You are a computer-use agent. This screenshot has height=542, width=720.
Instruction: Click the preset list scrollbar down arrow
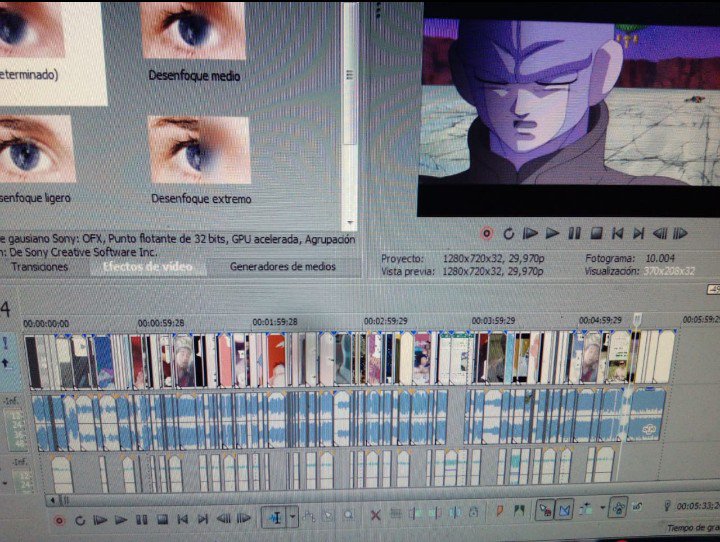[x=350, y=224]
